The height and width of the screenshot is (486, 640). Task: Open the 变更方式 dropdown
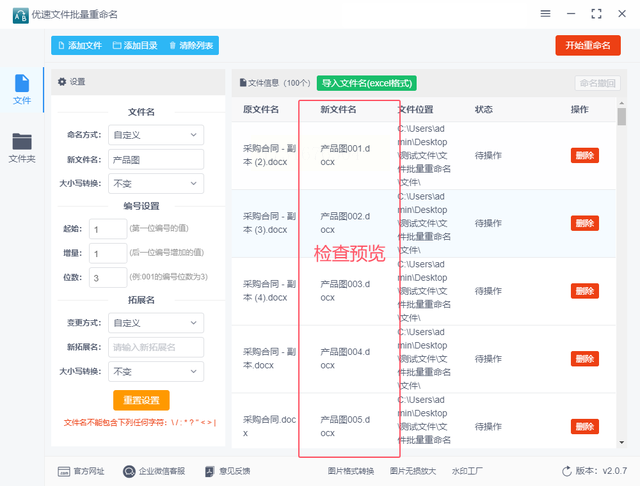[156, 323]
